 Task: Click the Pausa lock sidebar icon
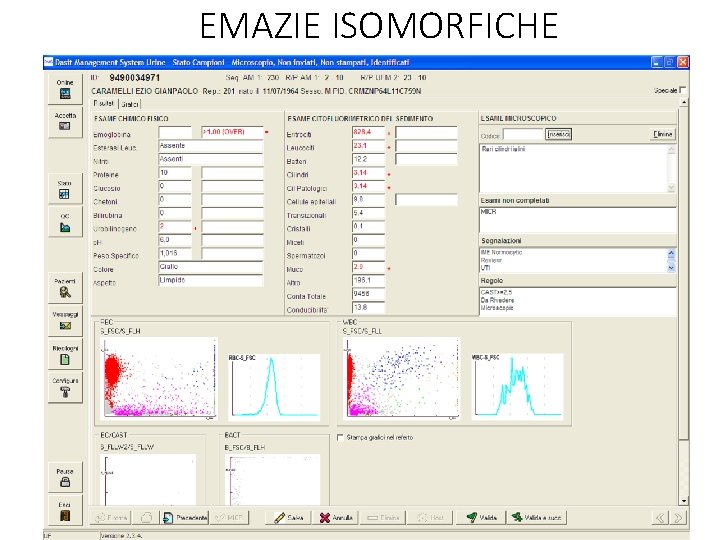tap(65, 478)
